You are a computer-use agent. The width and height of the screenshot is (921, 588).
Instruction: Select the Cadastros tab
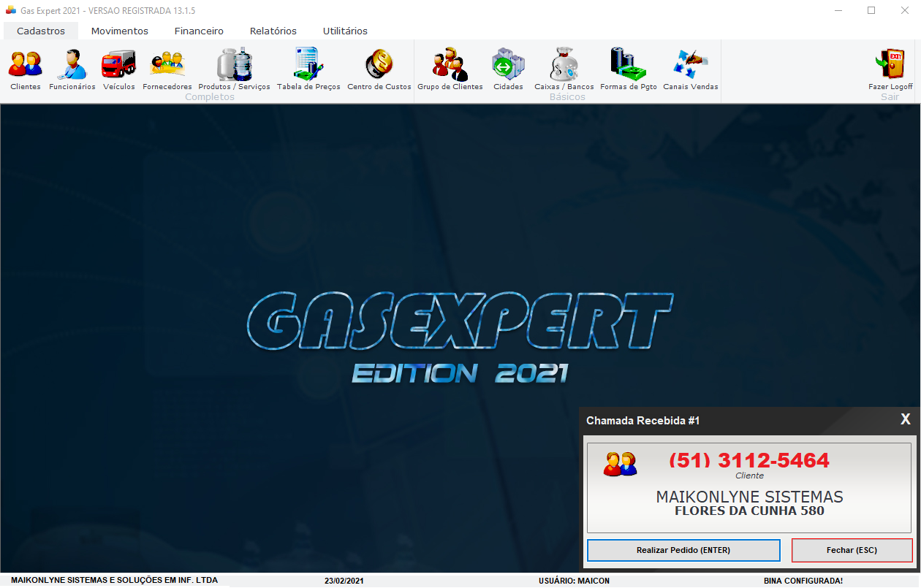pos(41,31)
